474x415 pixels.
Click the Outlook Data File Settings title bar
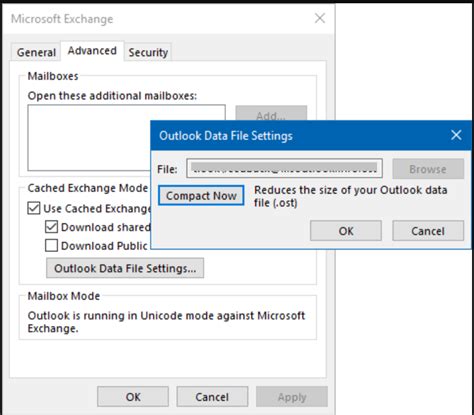[300, 135]
